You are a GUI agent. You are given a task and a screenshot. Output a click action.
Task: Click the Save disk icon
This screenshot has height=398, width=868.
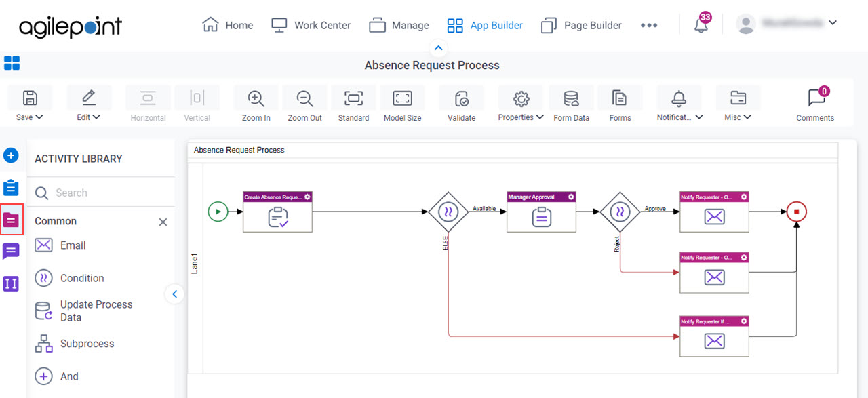(x=30, y=98)
